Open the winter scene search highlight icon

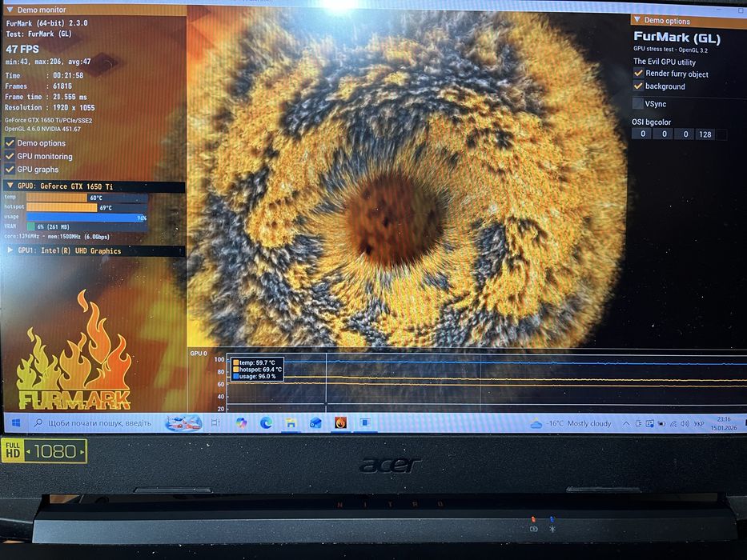[x=183, y=423]
